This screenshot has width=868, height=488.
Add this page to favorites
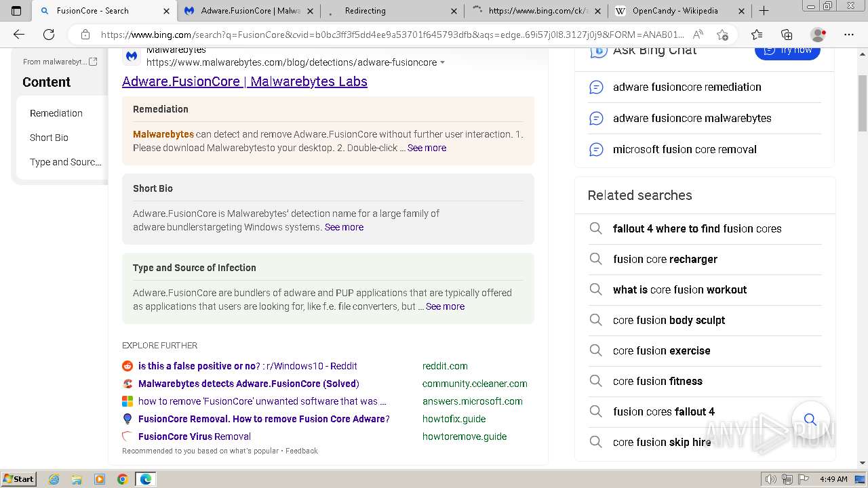[723, 35]
